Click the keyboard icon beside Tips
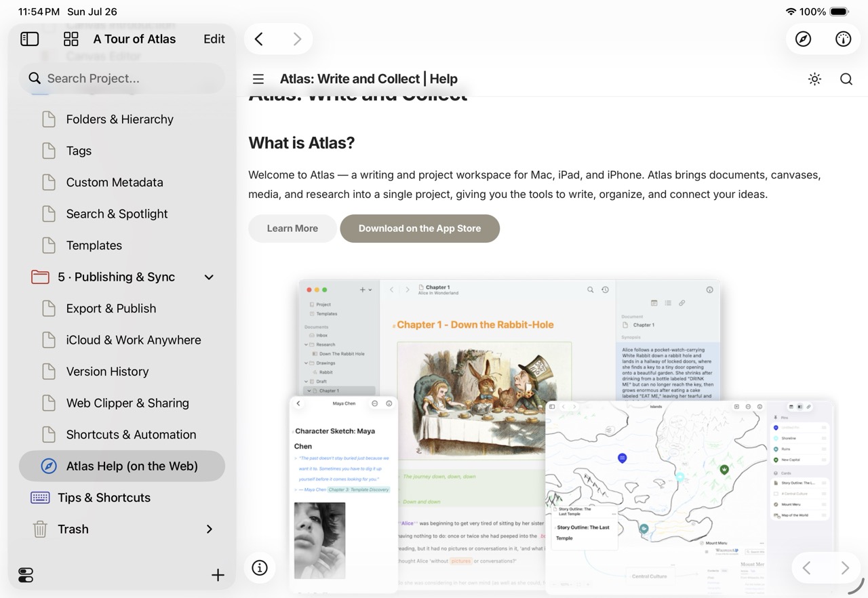The height and width of the screenshot is (598, 868). click(x=40, y=498)
